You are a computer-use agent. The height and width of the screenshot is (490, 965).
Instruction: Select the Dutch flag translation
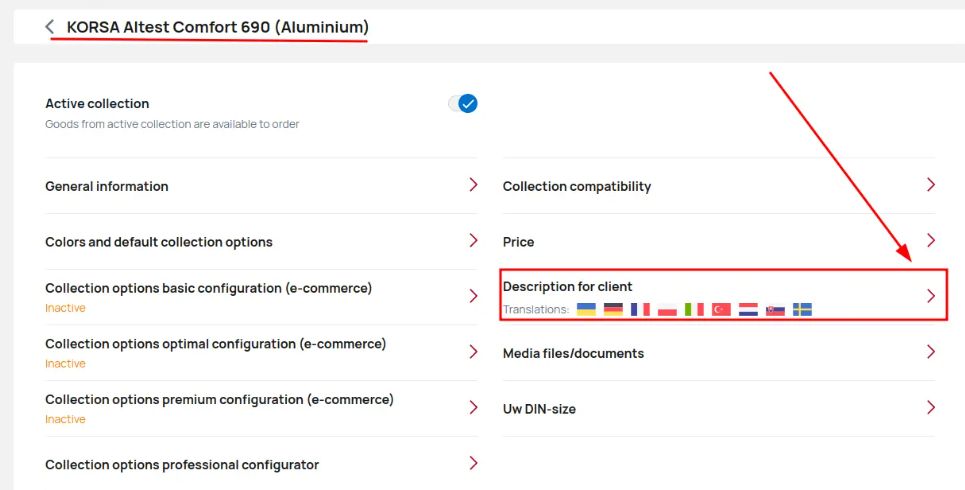[x=748, y=309]
